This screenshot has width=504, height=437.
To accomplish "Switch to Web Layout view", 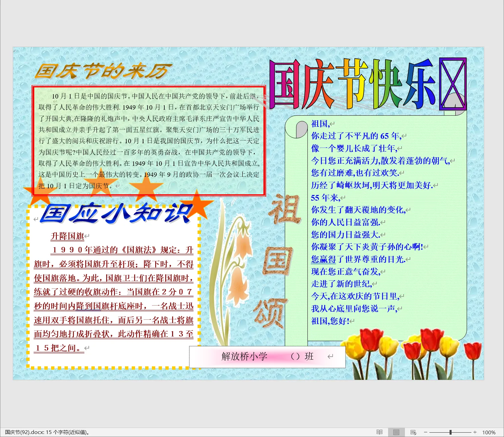I will pyautogui.click(x=413, y=432).
